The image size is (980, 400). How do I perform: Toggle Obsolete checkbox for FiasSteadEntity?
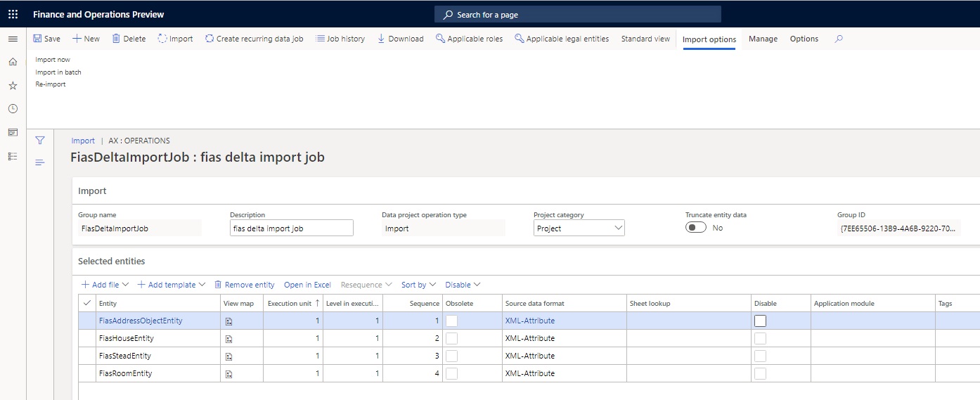tap(451, 356)
